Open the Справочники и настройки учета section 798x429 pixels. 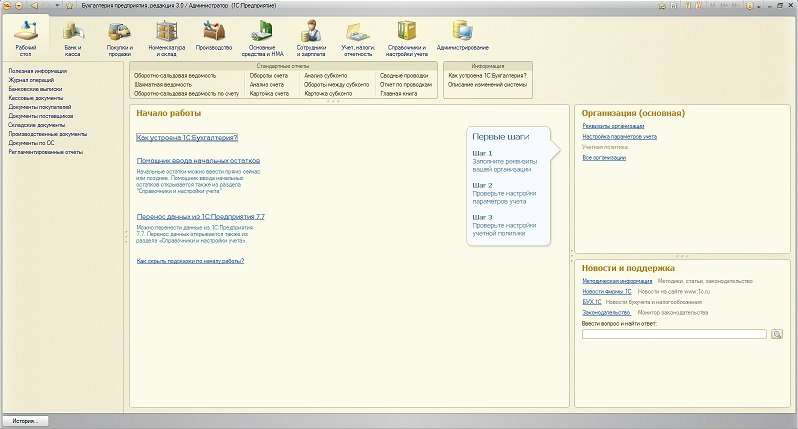[x=406, y=39]
